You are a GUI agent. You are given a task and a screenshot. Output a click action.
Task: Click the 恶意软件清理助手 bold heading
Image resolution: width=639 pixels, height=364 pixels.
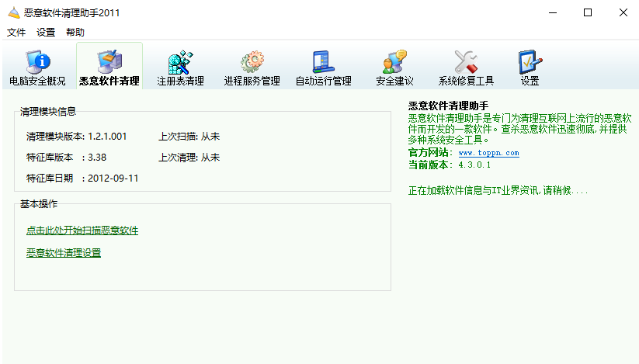448,106
